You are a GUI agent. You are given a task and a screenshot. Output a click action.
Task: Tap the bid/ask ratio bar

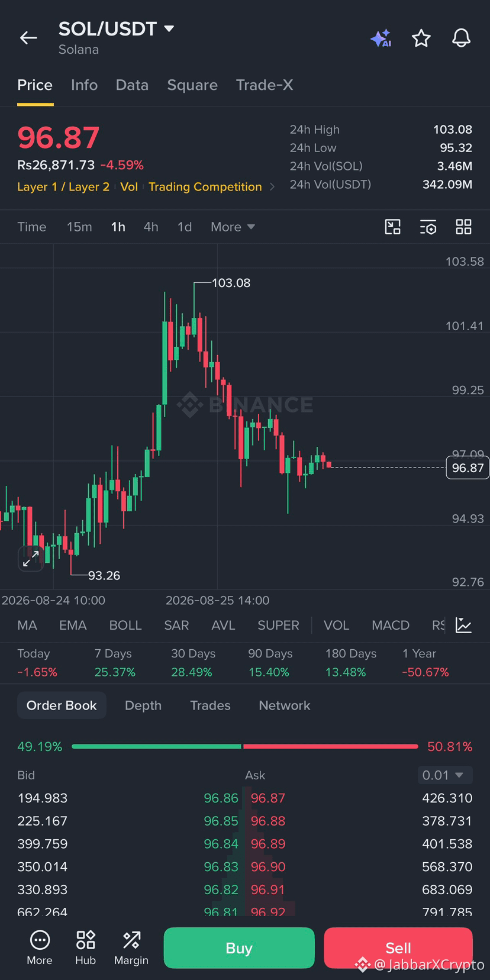(x=244, y=747)
